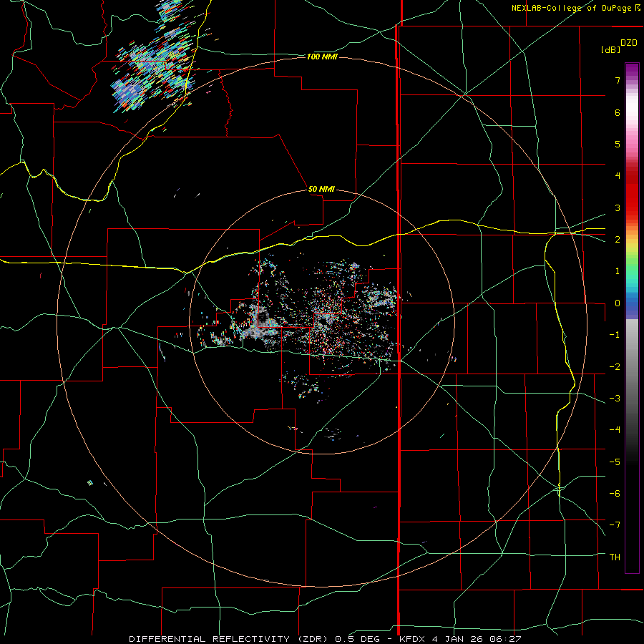Click the -3 tick label on color scale
644x644 pixels.
(615, 398)
